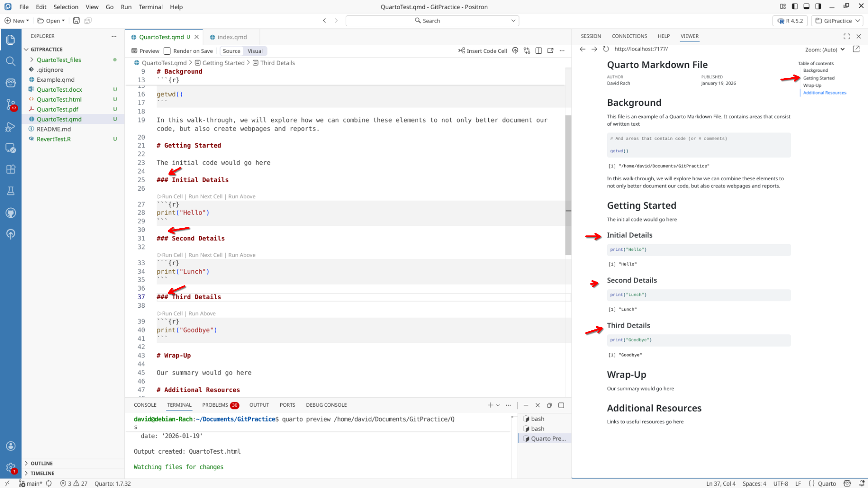Open the Search view in activity bar
Screen dimensions: 868x488
pyautogui.click(x=10, y=61)
